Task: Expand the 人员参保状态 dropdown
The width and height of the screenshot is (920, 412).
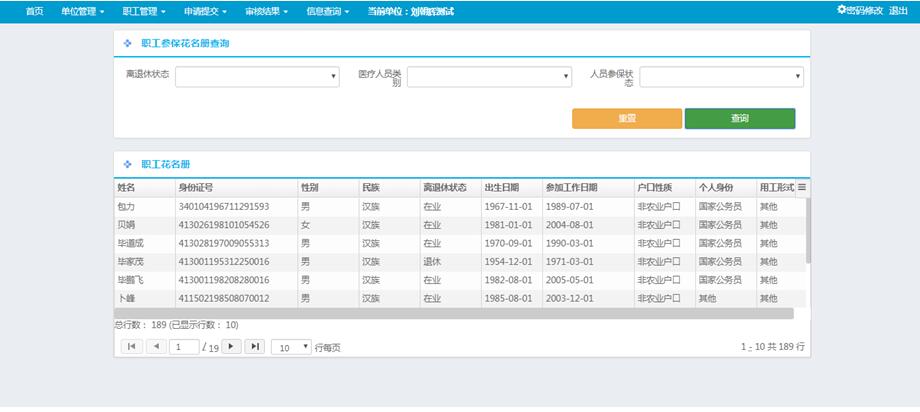Action: pos(721,77)
